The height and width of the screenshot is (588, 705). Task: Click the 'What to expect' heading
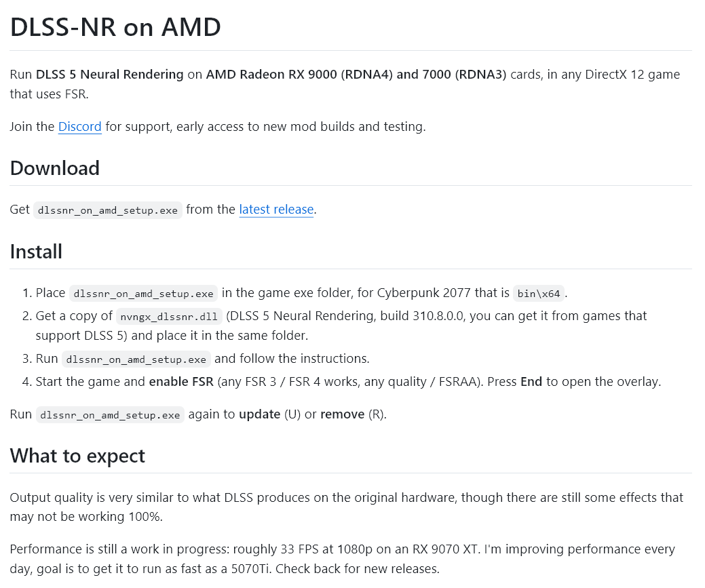(x=77, y=456)
